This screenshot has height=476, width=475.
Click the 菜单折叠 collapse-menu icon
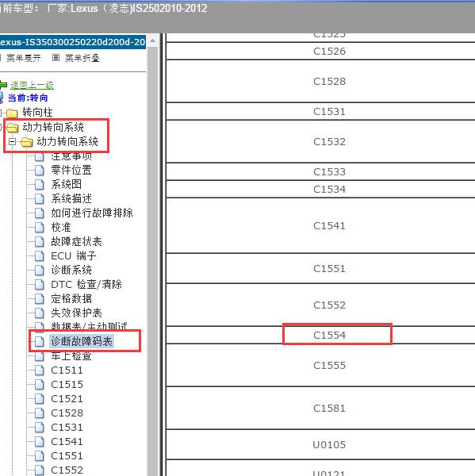click(56, 57)
